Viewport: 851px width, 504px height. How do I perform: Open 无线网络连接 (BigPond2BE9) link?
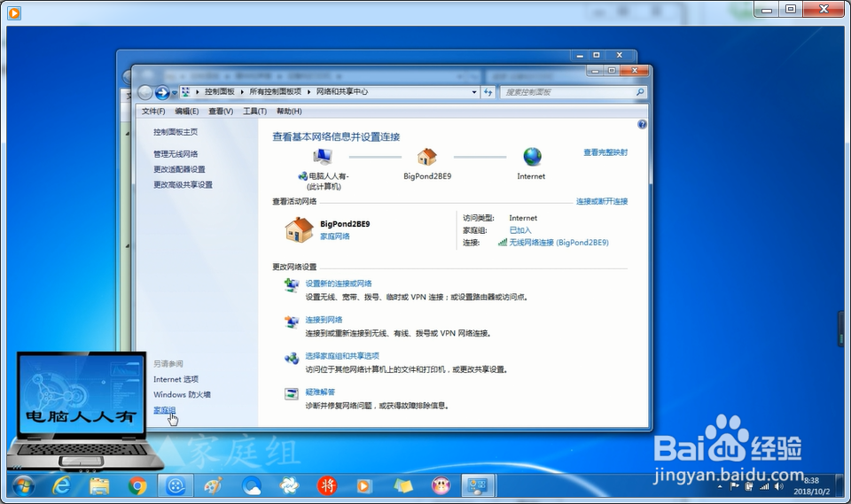point(559,243)
